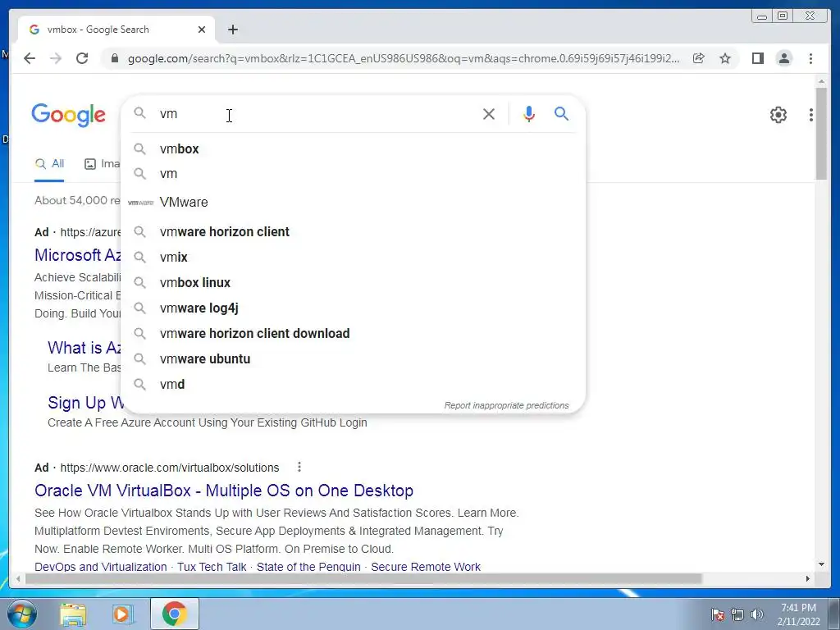Click the search text field containing 'vm'
Screen dimensions: 840x630
[x=316, y=113]
